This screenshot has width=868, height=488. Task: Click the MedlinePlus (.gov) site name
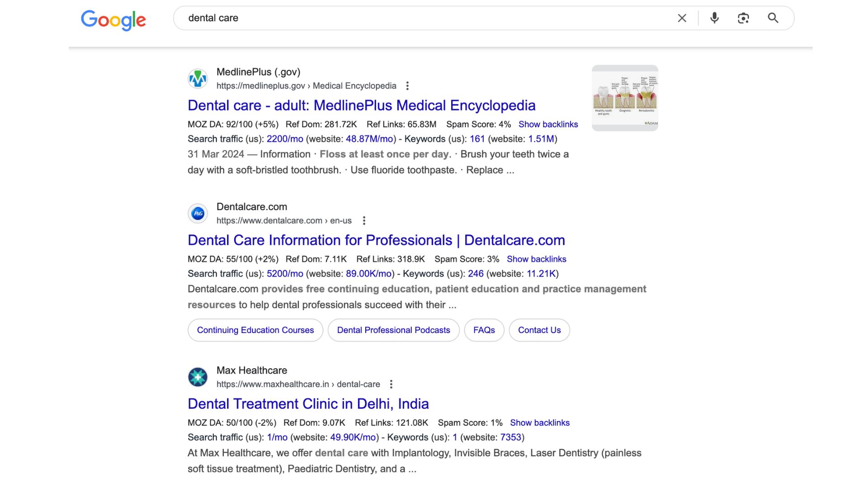258,72
